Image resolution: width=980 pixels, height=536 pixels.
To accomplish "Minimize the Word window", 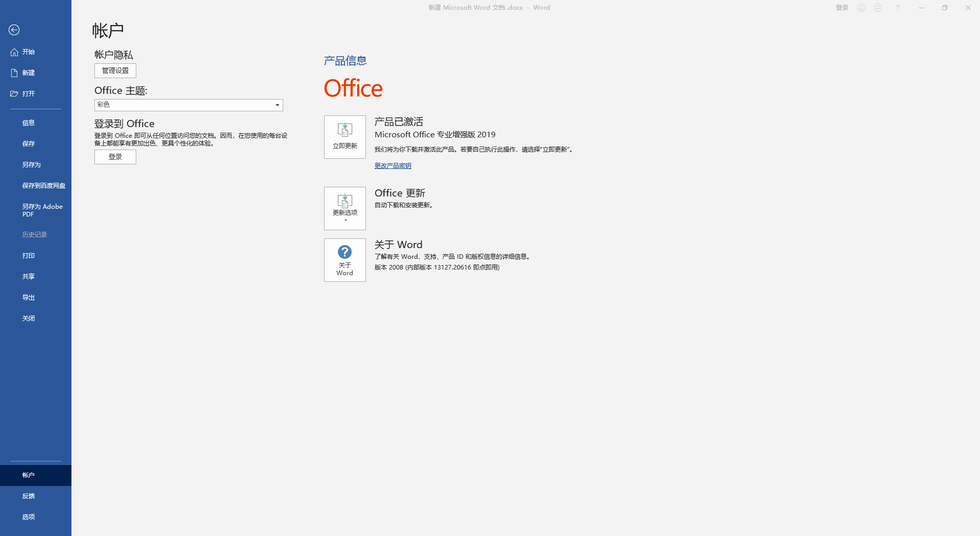I will tap(921, 8).
